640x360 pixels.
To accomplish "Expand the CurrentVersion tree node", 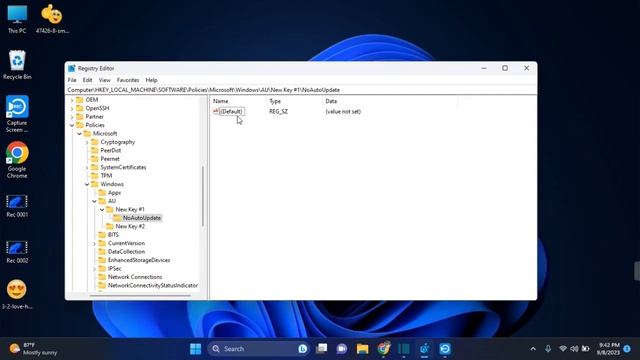I will (94, 243).
